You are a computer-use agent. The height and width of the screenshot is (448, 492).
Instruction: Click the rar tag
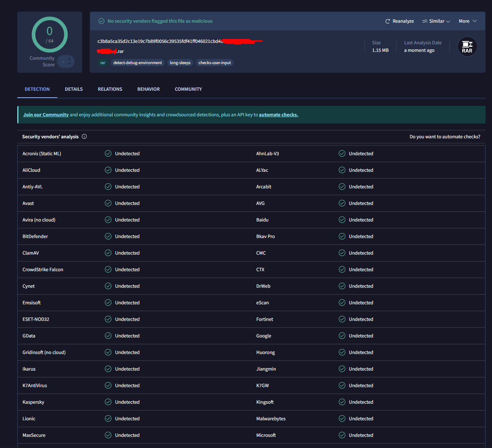(x=103, y=63)
